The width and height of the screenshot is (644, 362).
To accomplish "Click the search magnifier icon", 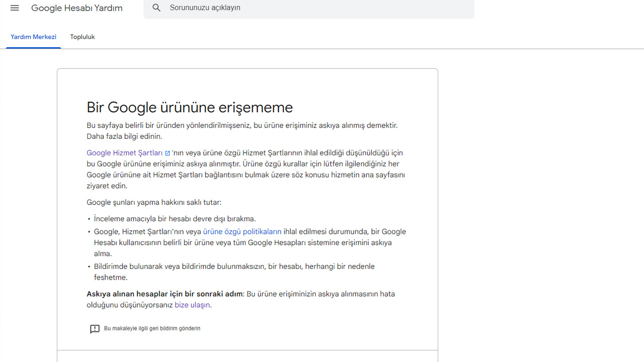I will (x=156, y=8).
